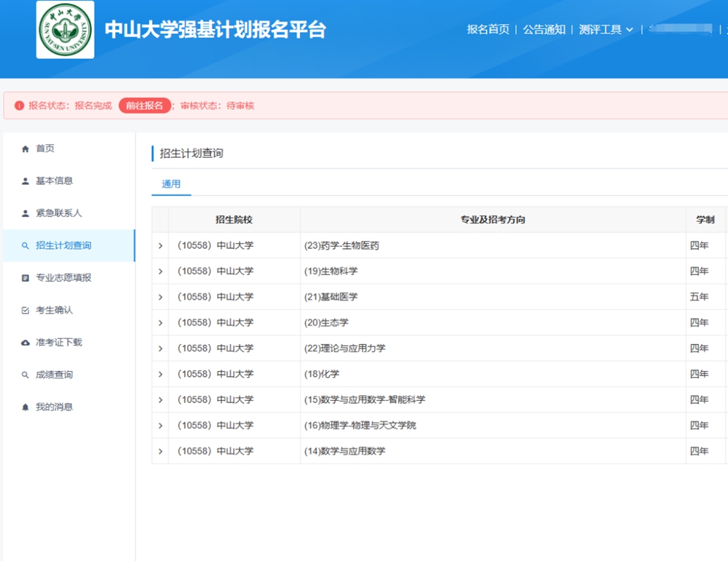Viewport: 728px width, 561px height.
Task: Expand the (21)基础医学 row
Action: tap(160, 297)
